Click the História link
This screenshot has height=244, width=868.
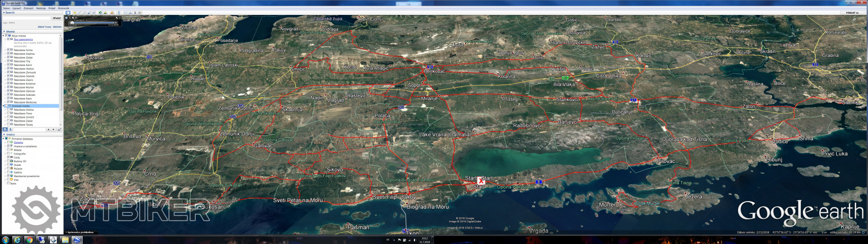tap(57, 27)
